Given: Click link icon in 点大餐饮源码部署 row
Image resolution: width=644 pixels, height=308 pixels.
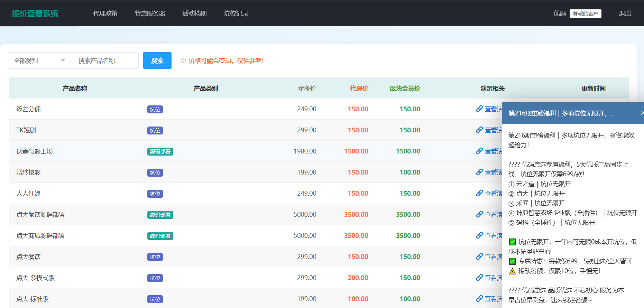Looking at the screenshot, I should [x=479, y=214].
